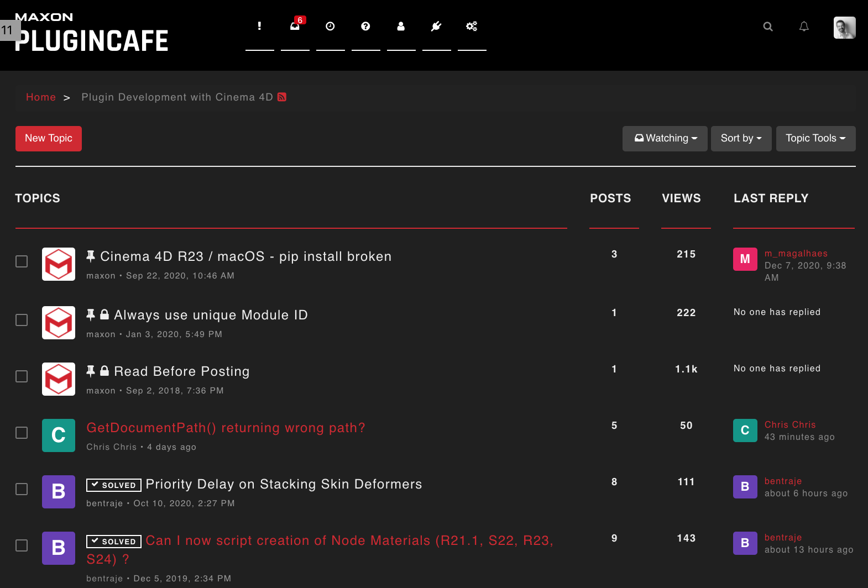The width and height of the screenshot is (868, 588).
Task: Open the inbox icon with 6 badge
Action: [296, 25]
